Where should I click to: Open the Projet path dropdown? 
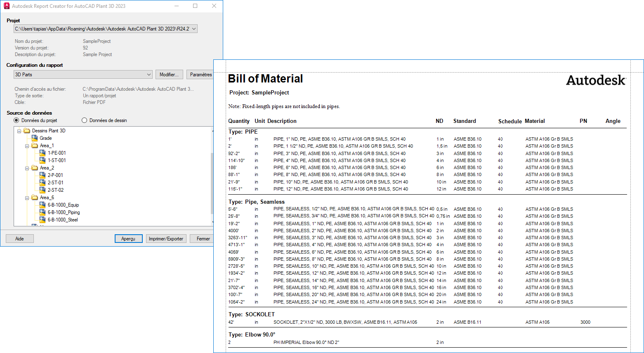click(x=106, y=29)
